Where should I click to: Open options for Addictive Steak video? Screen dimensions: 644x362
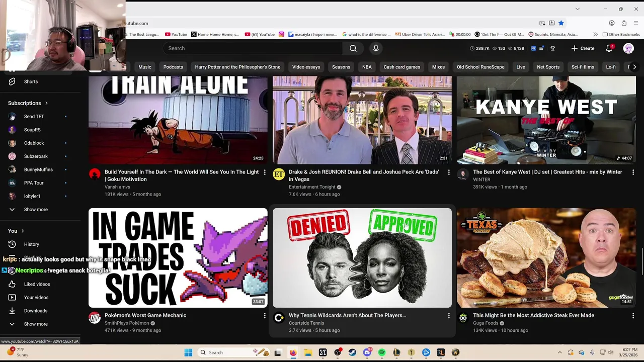(633, 316)
